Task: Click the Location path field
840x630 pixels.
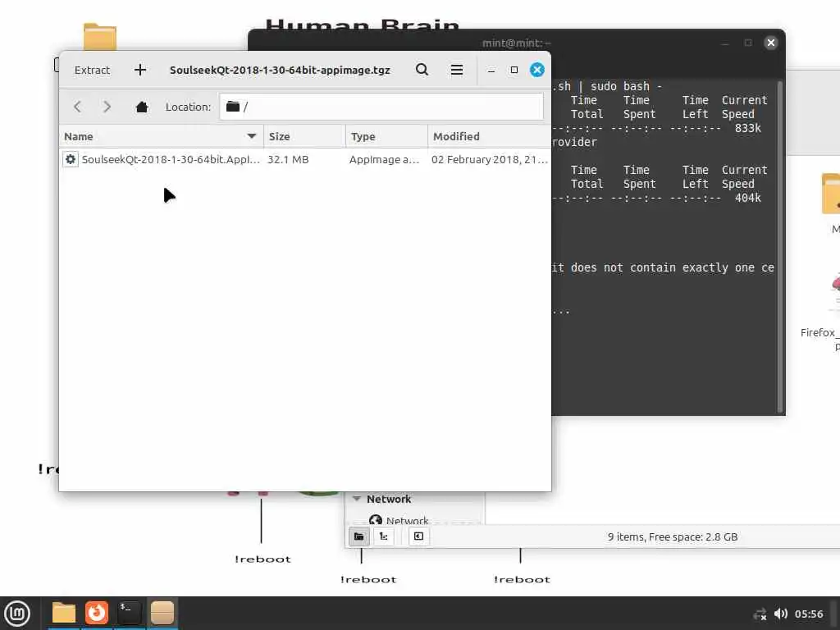Action: [381, 107]
